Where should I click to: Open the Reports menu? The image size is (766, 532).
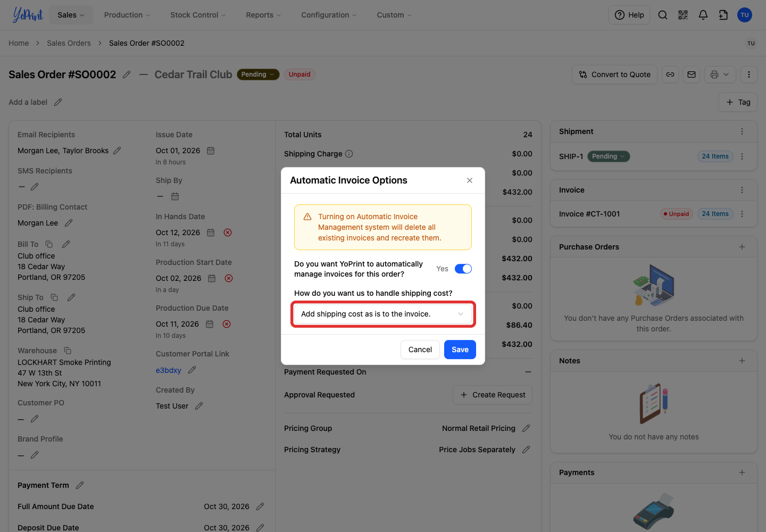pos(263,15)
